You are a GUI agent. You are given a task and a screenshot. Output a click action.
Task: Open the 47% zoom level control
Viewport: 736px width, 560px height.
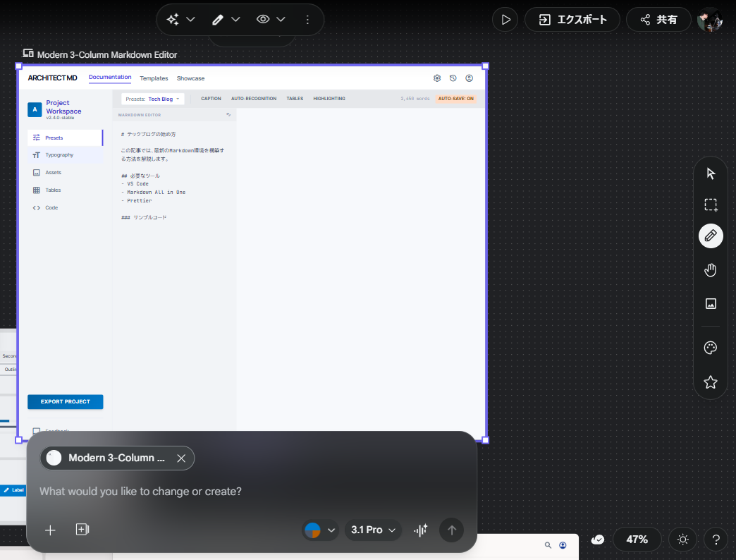(x=637, y=540)
